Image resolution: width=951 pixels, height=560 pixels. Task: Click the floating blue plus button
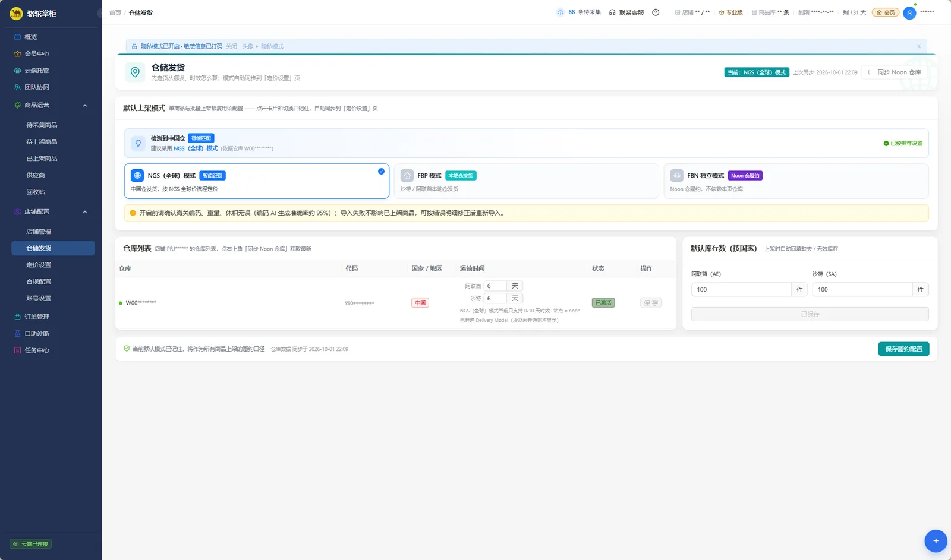936,540
